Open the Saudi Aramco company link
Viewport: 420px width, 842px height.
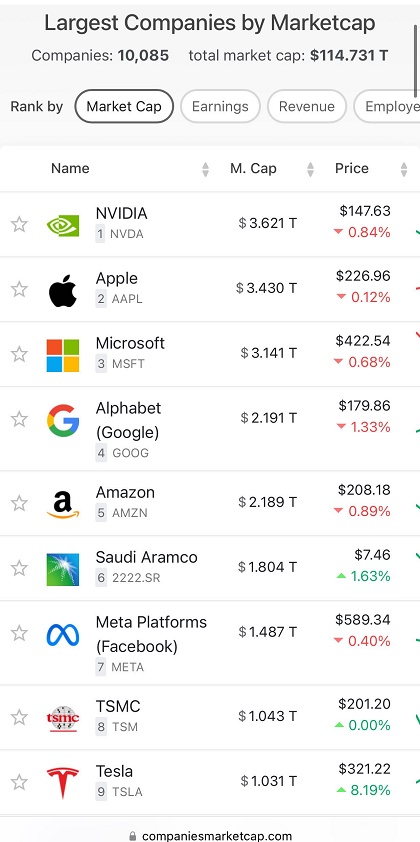coord(146,557)
